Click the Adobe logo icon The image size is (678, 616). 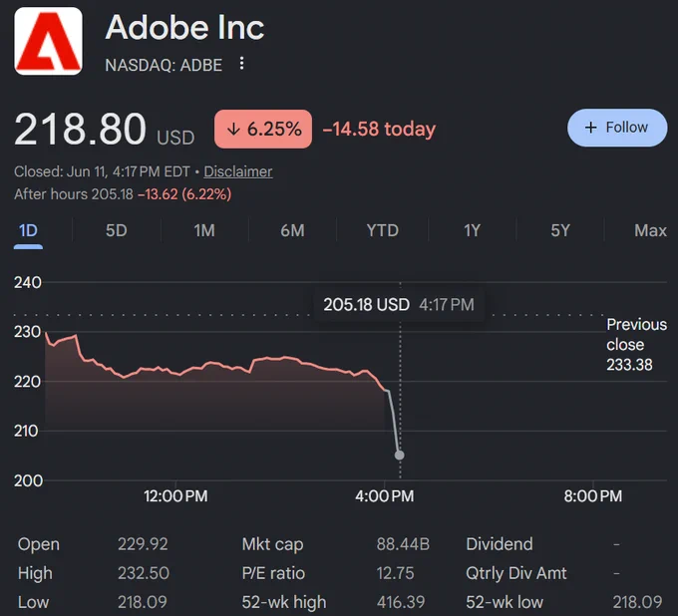(48, 41)
